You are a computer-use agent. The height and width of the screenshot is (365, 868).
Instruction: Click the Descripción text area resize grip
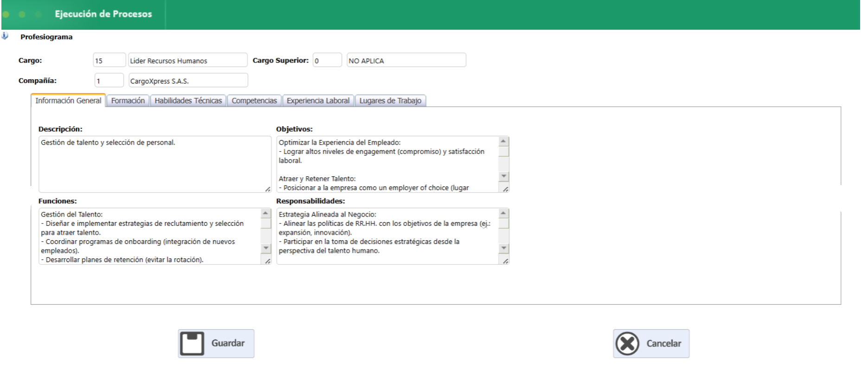(x=268, y=189)
